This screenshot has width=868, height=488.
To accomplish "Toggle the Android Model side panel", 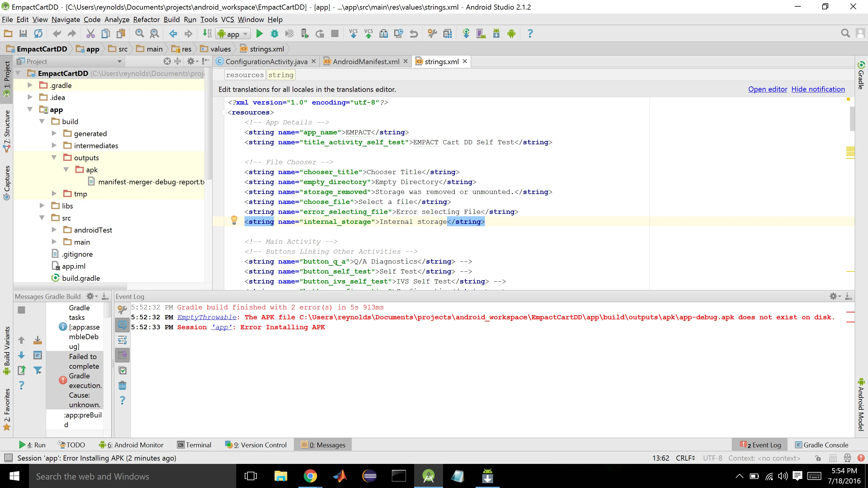I will coord(861,405).
